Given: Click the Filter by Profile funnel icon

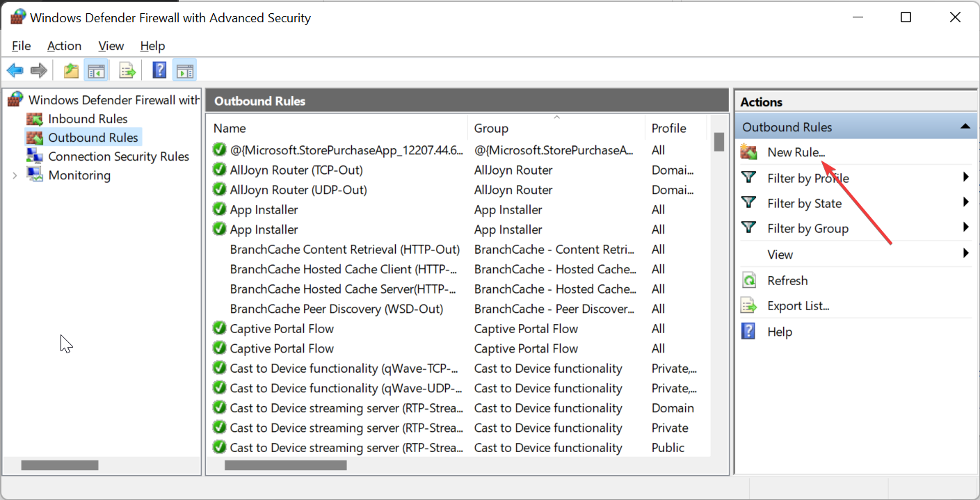Looking at the screenshot, I should coord(749,177).
